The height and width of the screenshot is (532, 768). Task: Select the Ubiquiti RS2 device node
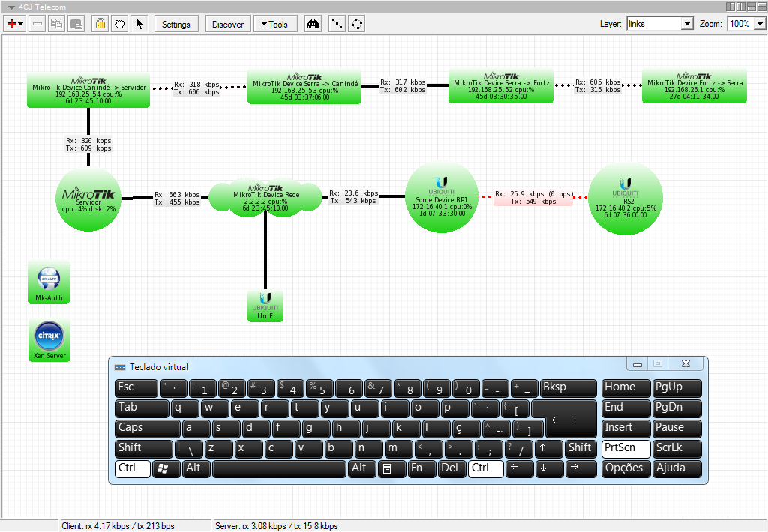pyautogui.click(x=625, y=199)
